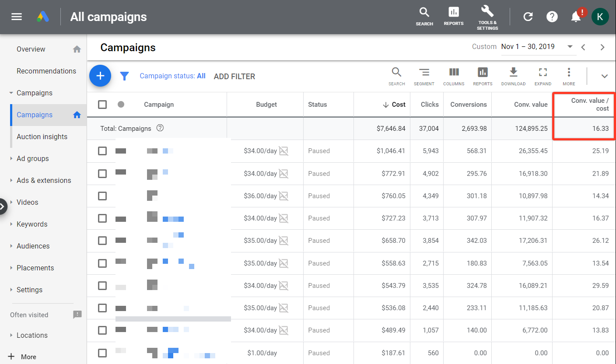Open the Help question mark
616x364 pixels.
point(552,17)
